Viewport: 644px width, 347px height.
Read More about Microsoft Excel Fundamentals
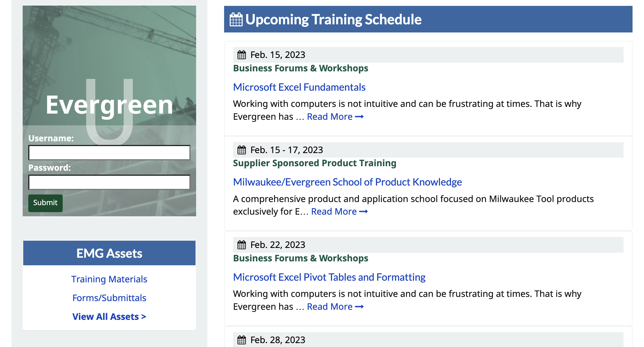tap(335, 117)
